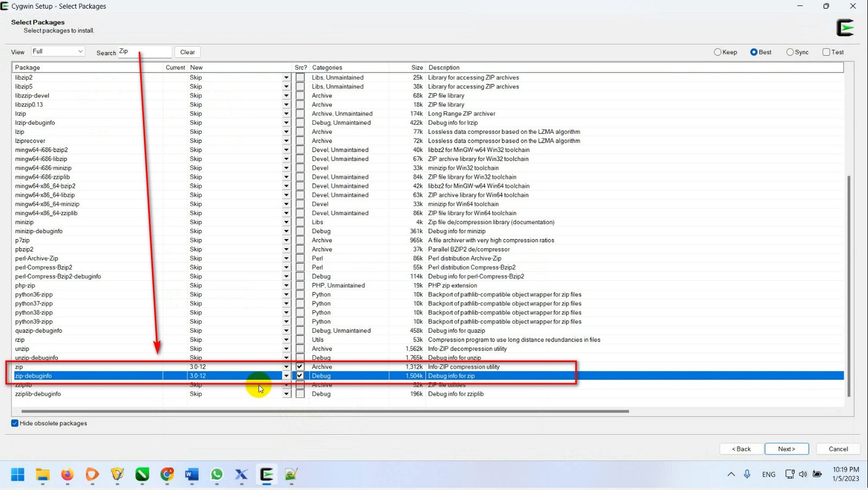Uncheck source checkbox for zip package

300,366
